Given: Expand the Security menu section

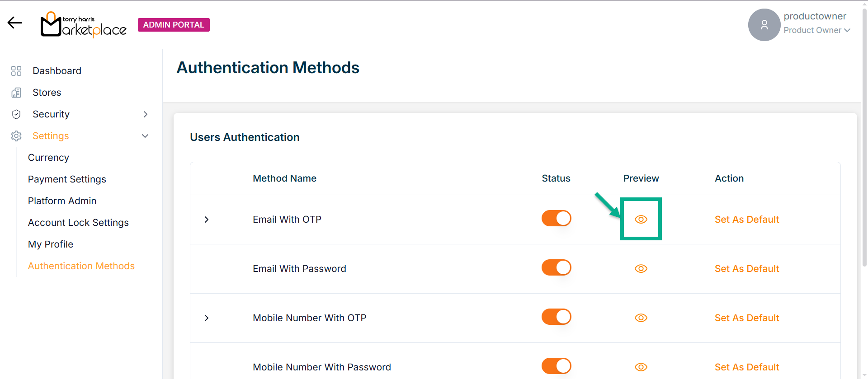Looking at the screenshot, I should coord(145,114).
